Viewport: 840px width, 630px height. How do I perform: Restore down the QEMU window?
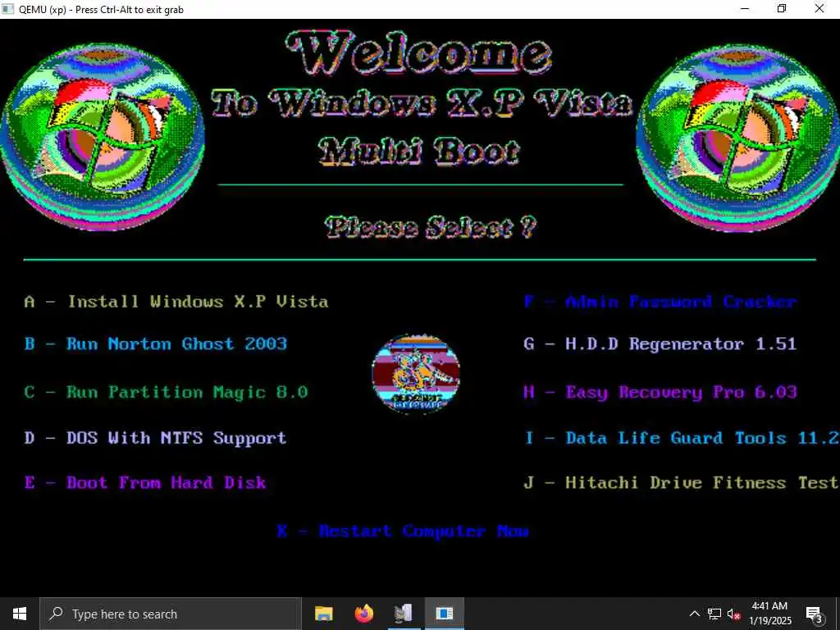click(x=782, y=9)
